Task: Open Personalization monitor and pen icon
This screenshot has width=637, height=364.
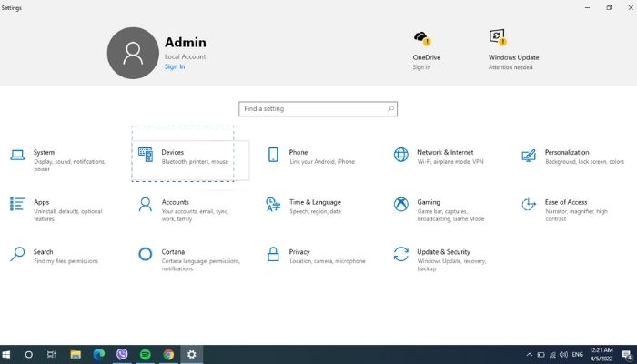Action: tap(529, 155)
